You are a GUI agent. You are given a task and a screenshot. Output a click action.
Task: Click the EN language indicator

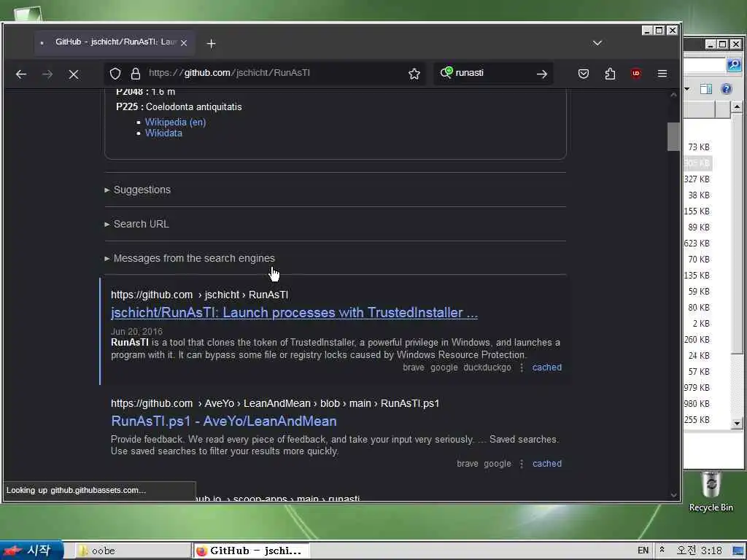tap(643, 551)
